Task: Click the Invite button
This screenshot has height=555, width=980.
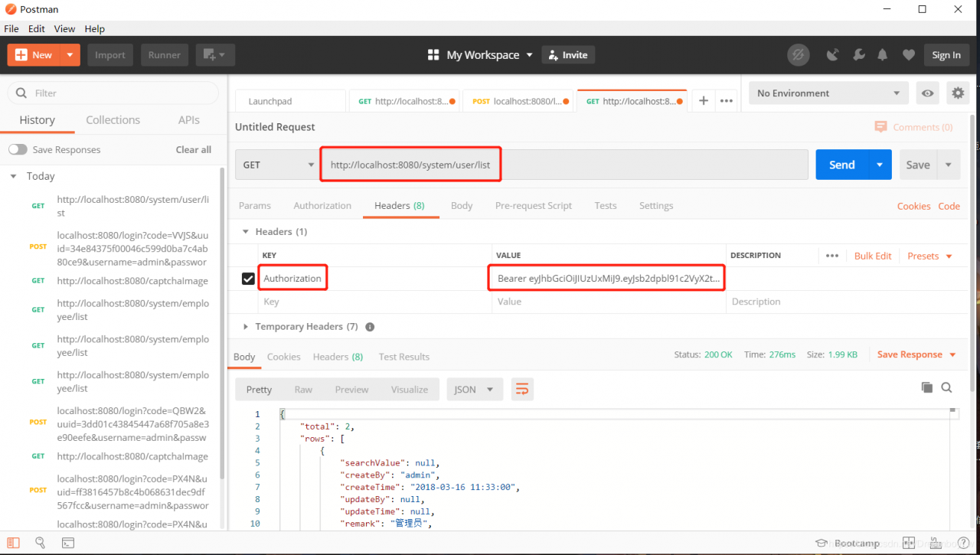Action: tap(569, 55)
